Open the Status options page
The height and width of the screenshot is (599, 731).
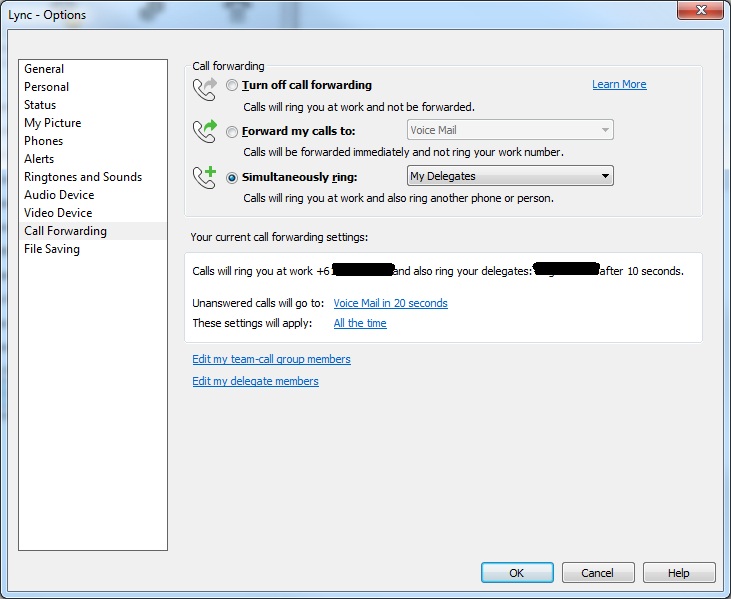pos(93,104)
